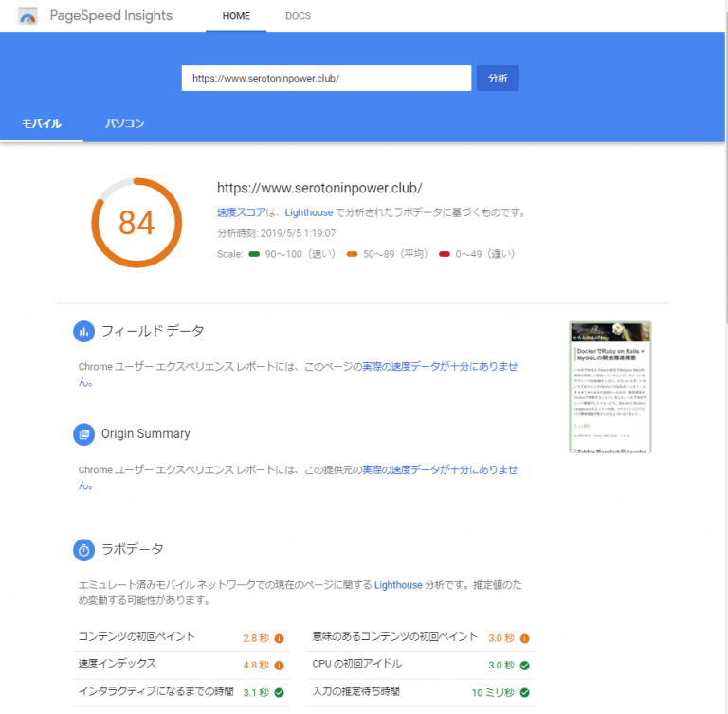Click the PageSpeed Insights title text
The width and height of the screenshot is (728, 714).
click(x=111, y=16)
